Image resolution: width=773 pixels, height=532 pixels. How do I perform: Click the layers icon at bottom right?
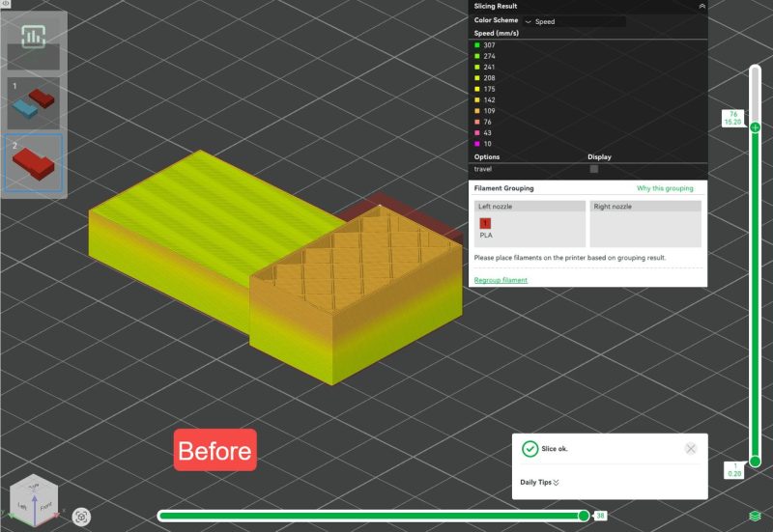(754, 516)
